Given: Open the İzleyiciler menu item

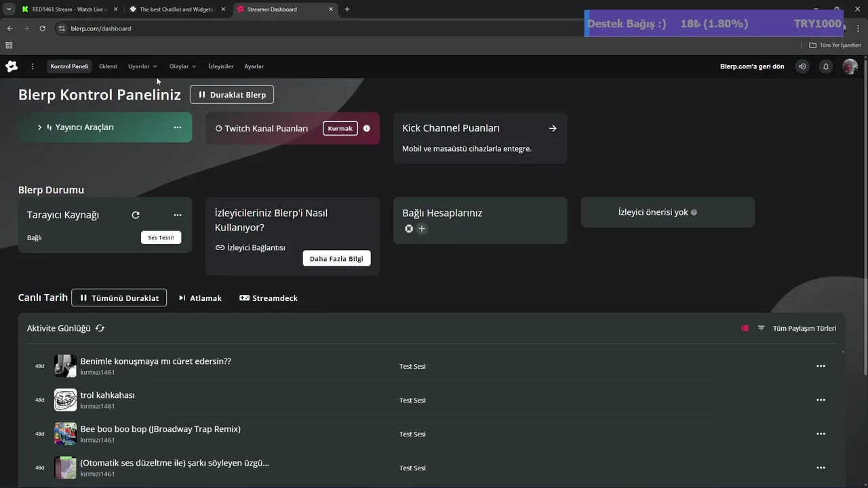Looking at the screenshot, I should (x=220, y=66).
